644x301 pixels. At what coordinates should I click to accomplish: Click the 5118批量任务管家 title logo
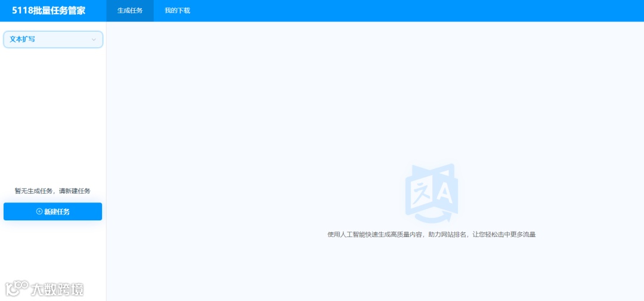[49, 11]
